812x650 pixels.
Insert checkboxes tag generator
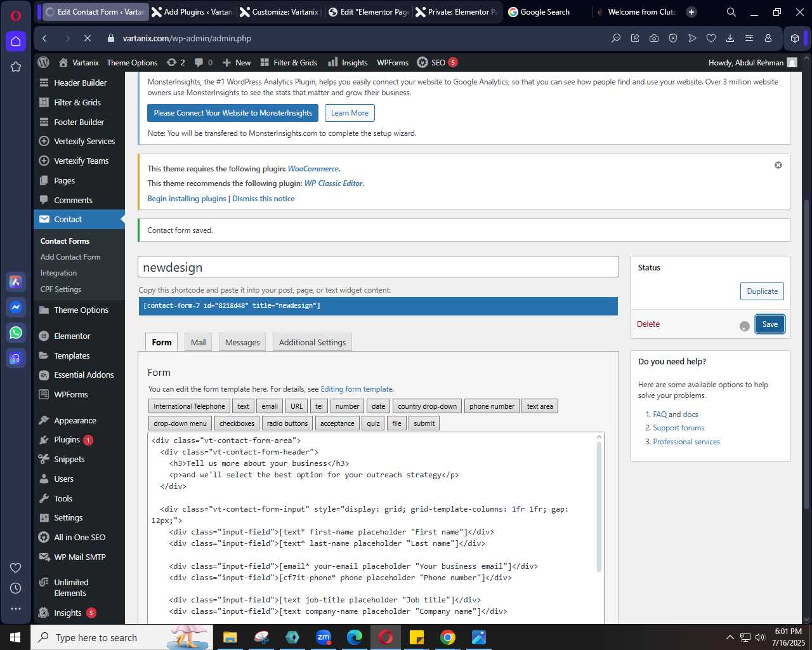point(237,423)
